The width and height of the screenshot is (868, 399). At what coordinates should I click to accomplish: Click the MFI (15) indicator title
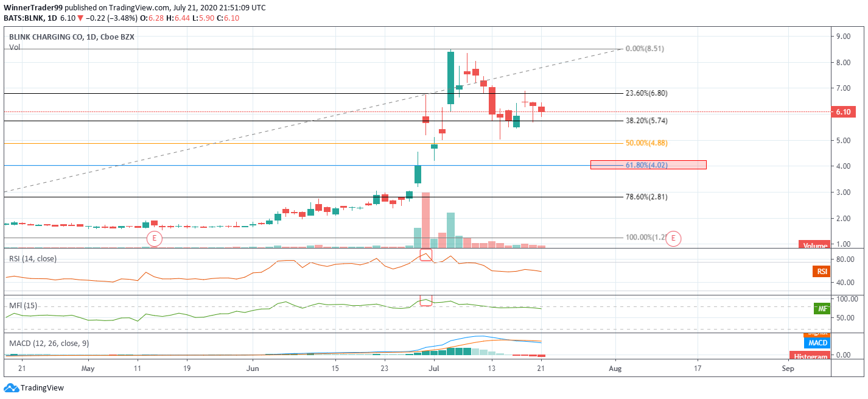coord(23,305)
